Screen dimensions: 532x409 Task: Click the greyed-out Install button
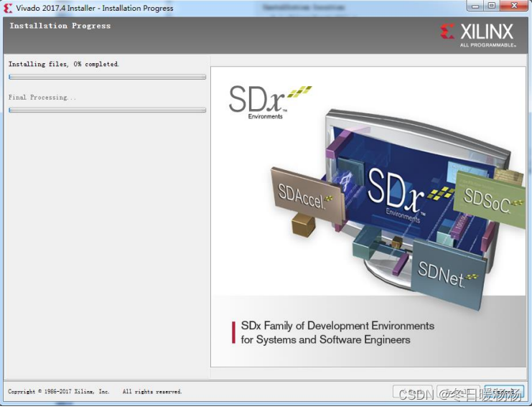(x=458, y=391)
